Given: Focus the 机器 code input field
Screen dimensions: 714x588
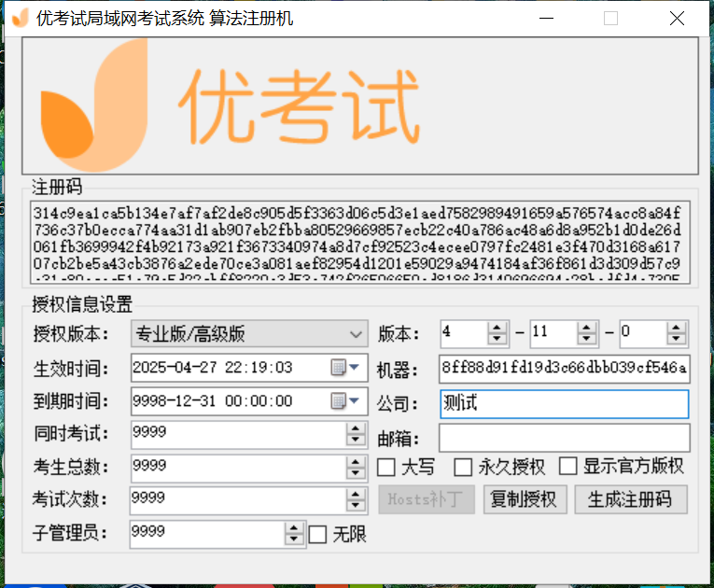Looking at the screenshot, I should click(564, 369).
